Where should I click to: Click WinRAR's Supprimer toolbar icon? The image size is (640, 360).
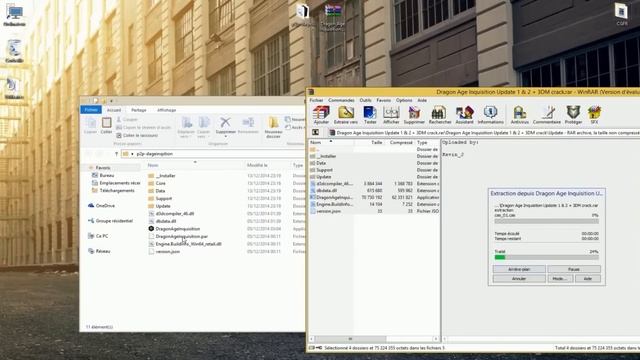pyautogui.click(x=414, y=115)
